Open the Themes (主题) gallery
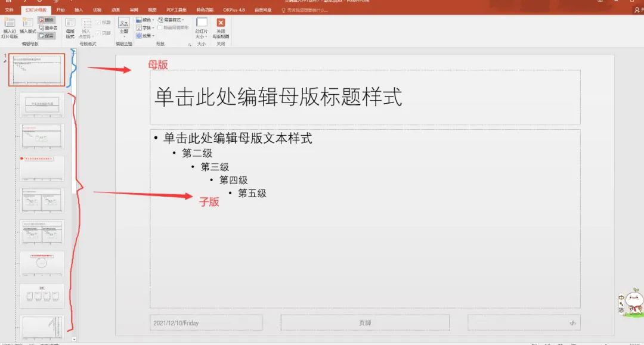This screenshot has width=644, height=345. pyautogui.click(x=123, y=27)
